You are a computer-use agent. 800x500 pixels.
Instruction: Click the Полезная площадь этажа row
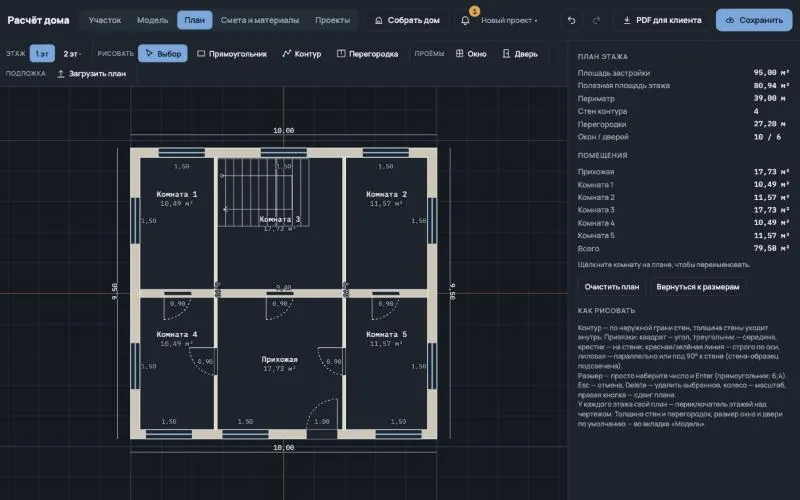[x=684, y=86]
